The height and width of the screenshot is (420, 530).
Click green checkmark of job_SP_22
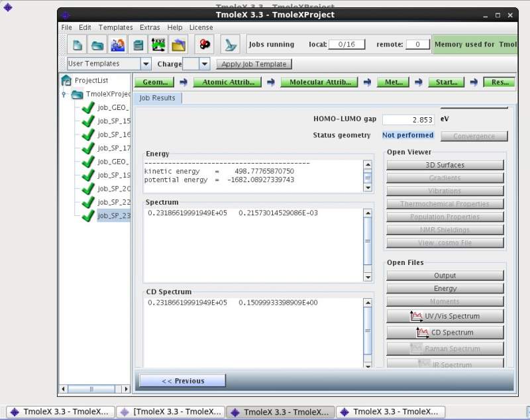coord(88,202)
